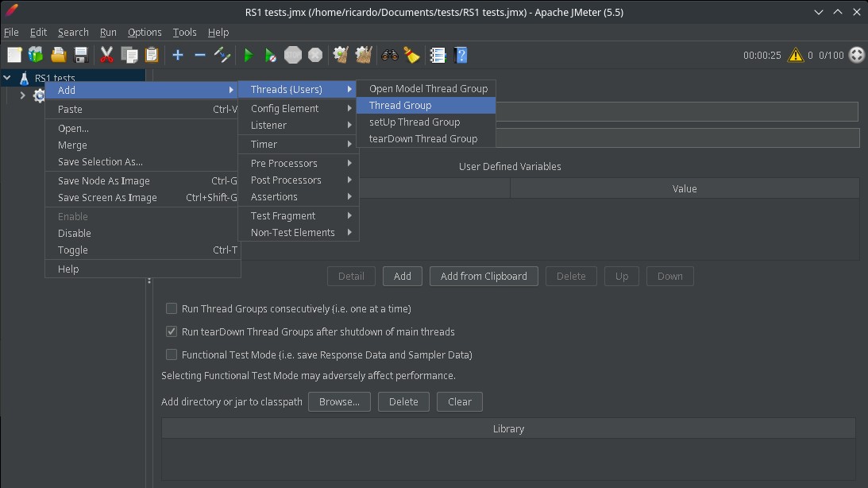Screen dimensions: 868x488
Task: Click the 00:00:25 elapsed time readout
Action: click(x=762, y=56)
